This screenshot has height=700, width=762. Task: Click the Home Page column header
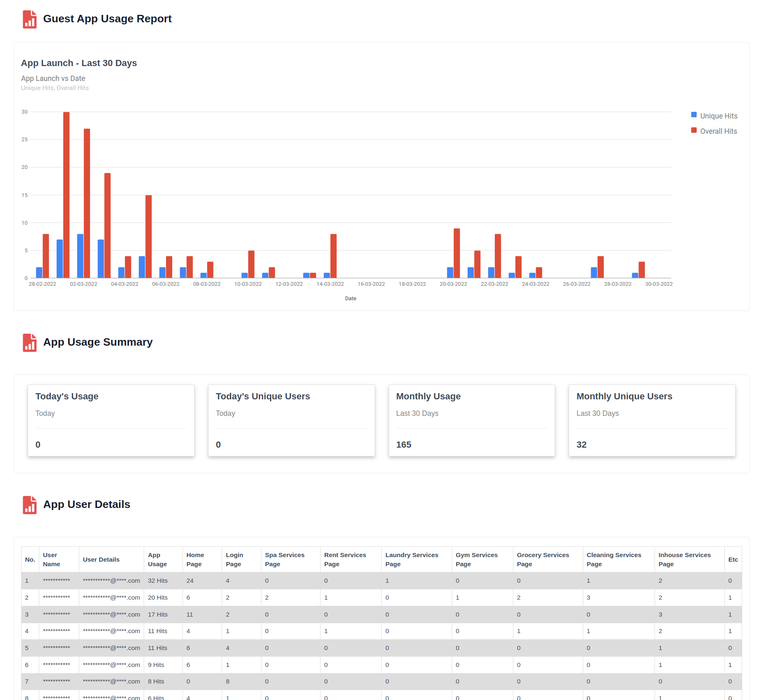[x=195, y=560]
